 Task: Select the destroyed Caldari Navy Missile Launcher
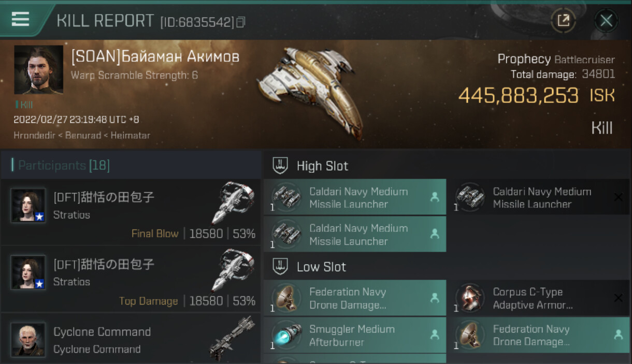point(538,197)
